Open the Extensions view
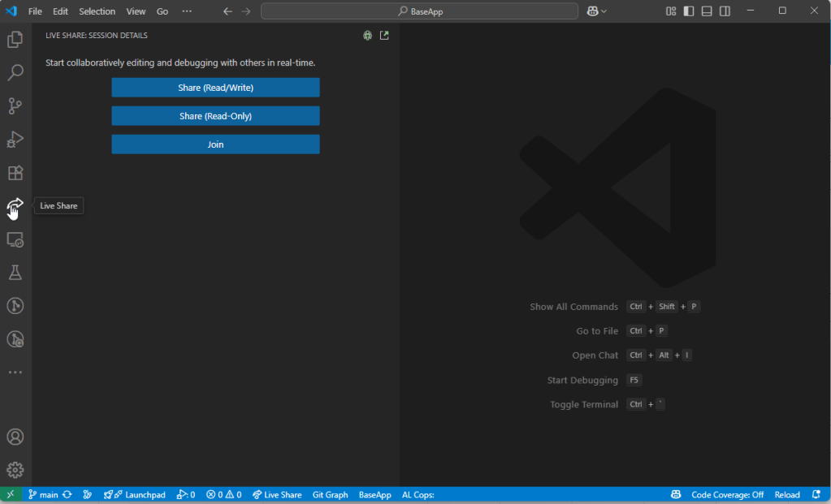 [x=15, y=173]
